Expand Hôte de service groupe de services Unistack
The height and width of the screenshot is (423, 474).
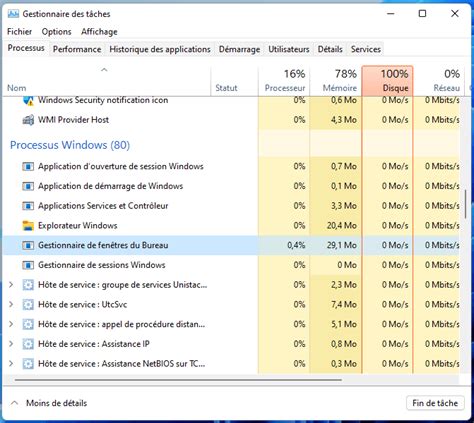click(x=11, y=285)
